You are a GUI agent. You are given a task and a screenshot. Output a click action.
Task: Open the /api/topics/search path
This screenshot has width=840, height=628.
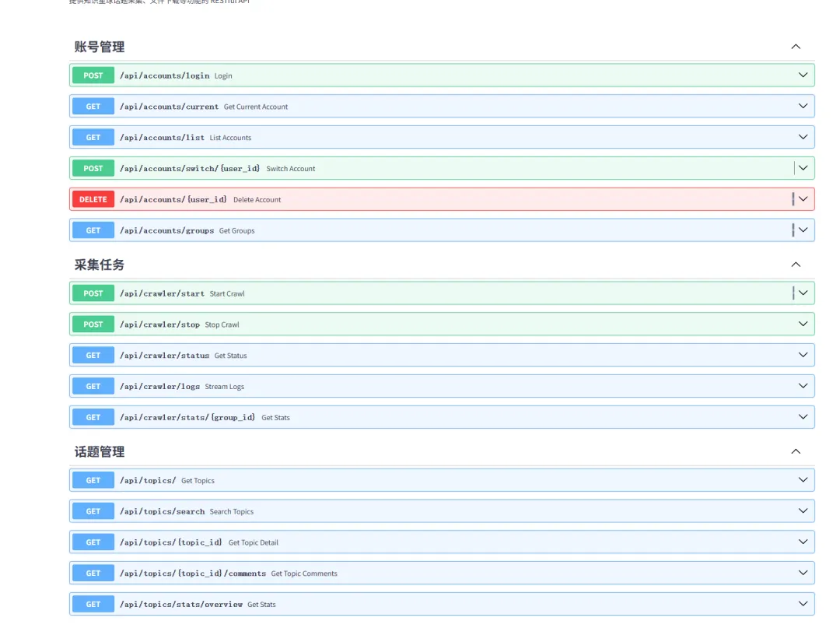pyautogui.click(x=163, y=512)
